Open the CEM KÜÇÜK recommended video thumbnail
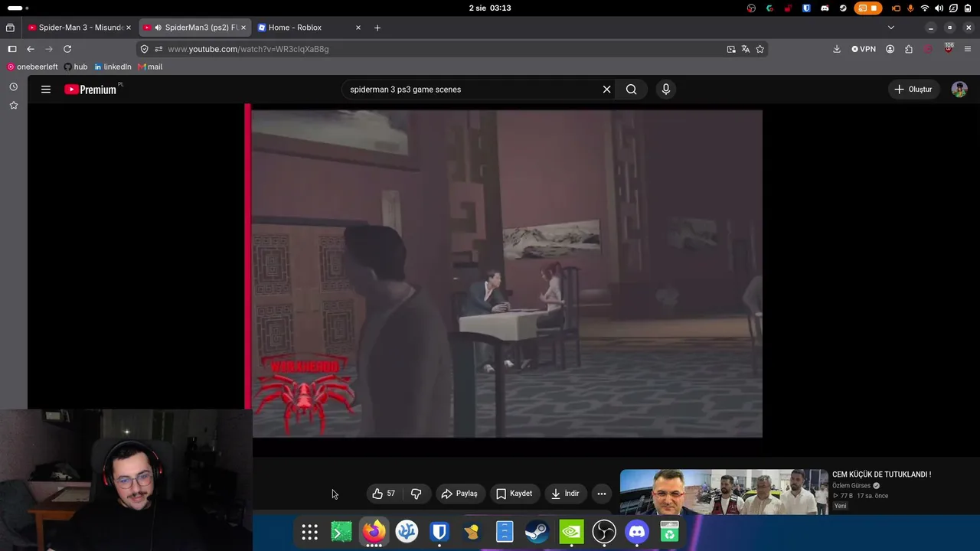Viewport: 980px width, 551px height. point(724,492)
